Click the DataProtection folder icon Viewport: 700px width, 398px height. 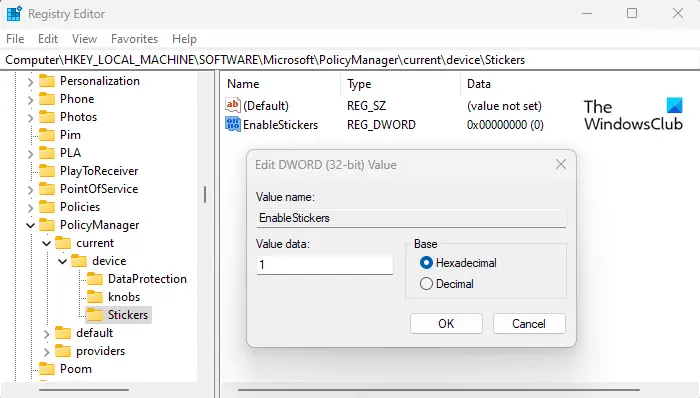tap(95, 279)
